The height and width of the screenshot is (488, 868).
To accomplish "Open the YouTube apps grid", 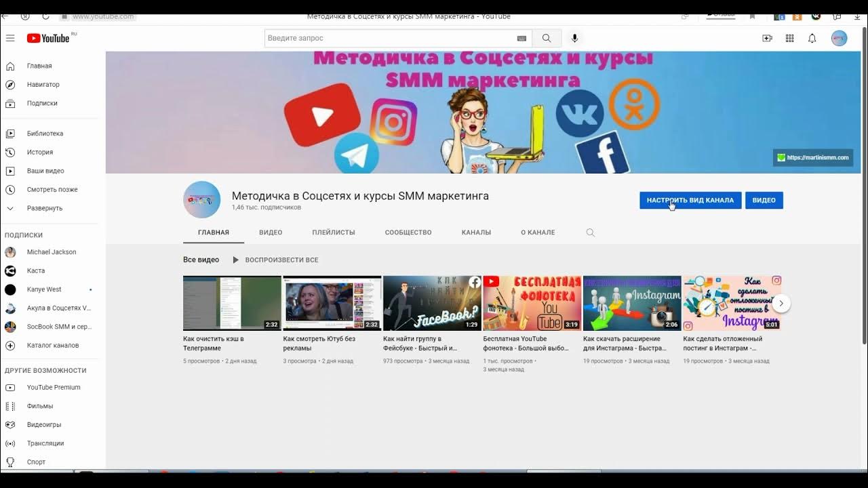I will coord(789,39).
